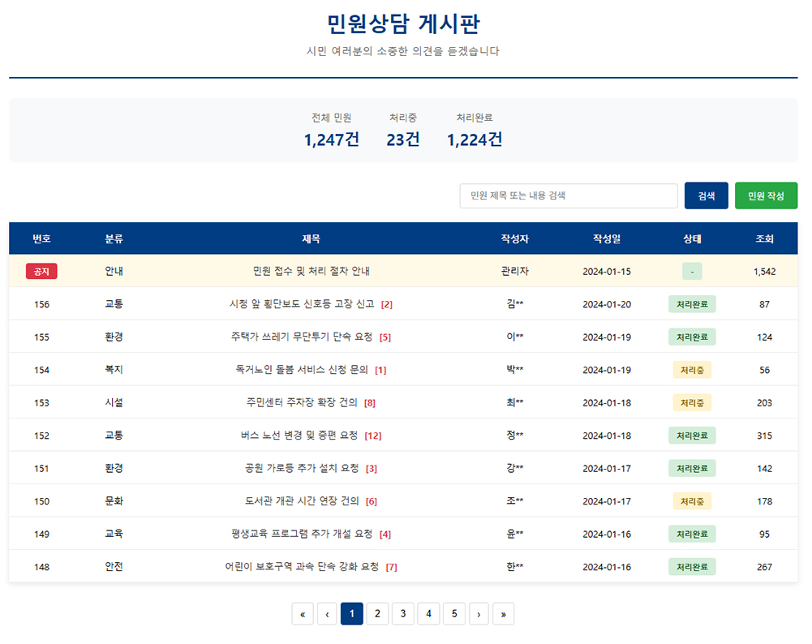Click the 조회 column header
Screen dimensions: 812x644
click(764, 239)
